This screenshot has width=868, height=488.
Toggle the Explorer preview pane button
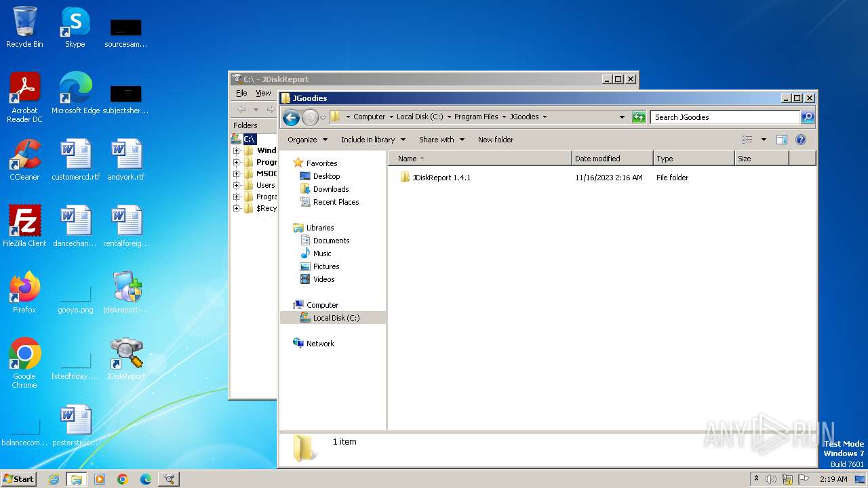781,140
